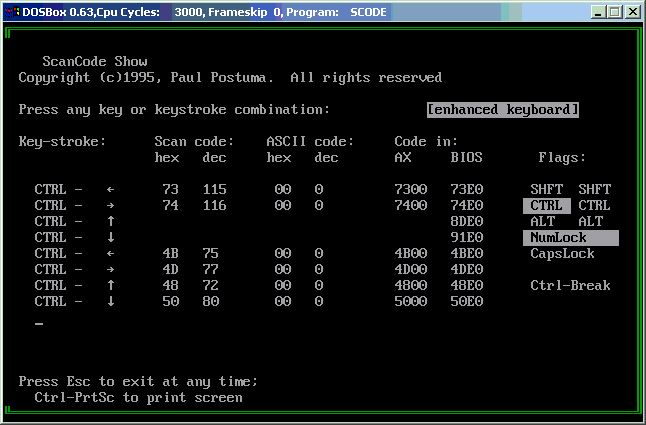646x425 pixels.
Task: Click the CTRL down-arrow keystroke in the 91E0 row
Action: (75, 238)
